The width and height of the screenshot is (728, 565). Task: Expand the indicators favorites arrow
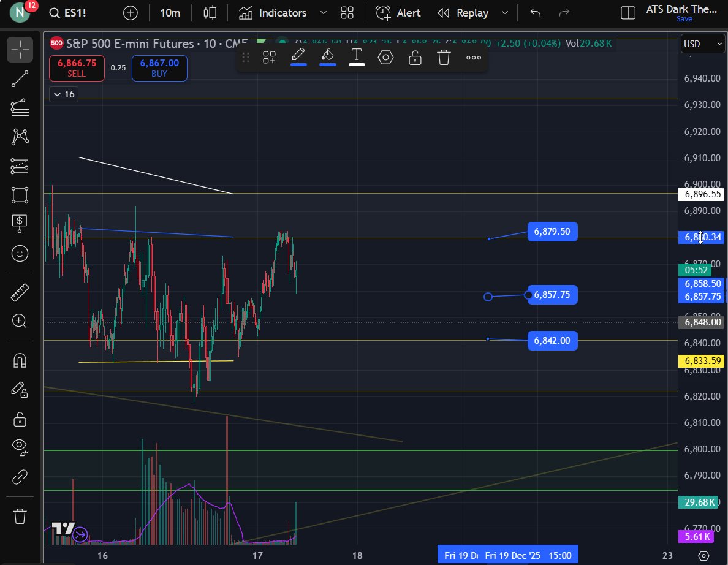pyautogui.click(x=324, y=13)
